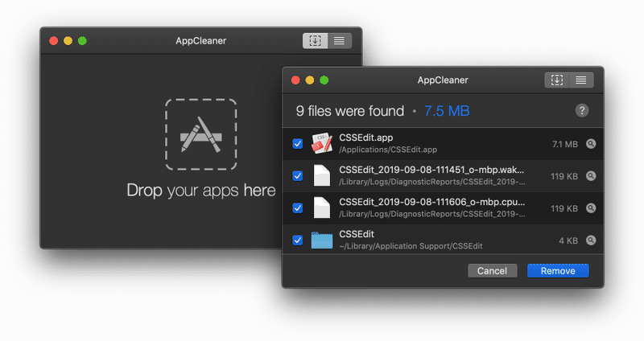Select ~/Library/Application Support/CSSEdit path text
Image resolution: width=644 pixels, height=341 pixels.
[x=411, y=246]
